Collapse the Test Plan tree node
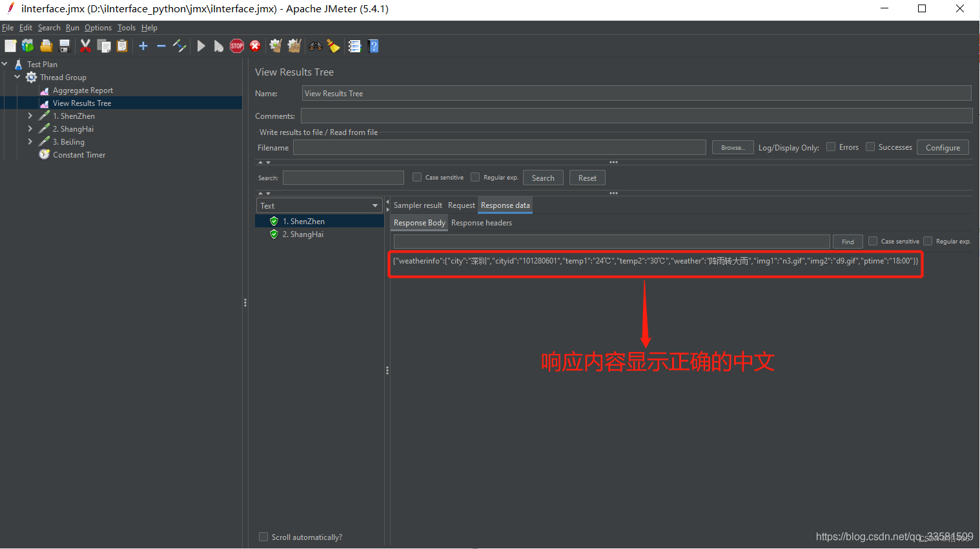Image resolution: width=980 pixels, height=549 pixels. pos(5,64)
